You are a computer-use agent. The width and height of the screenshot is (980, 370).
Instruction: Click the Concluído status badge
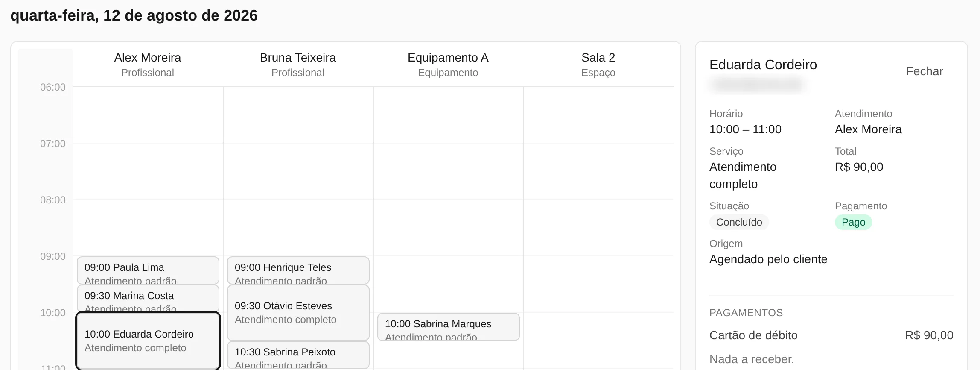click(739, 222)
